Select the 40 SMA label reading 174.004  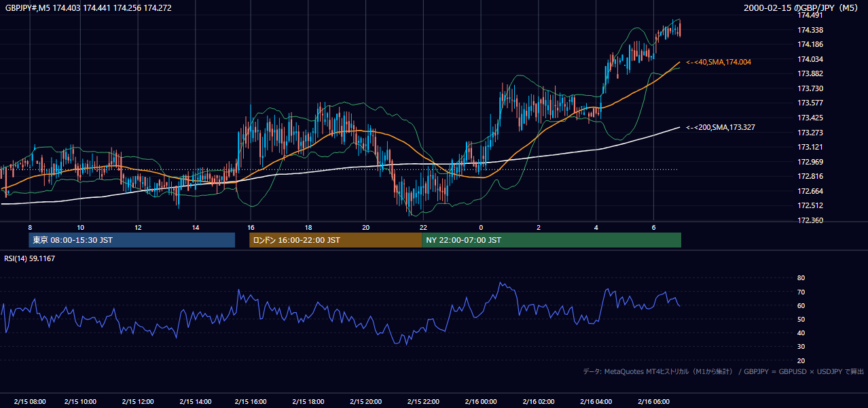(719, 62)
